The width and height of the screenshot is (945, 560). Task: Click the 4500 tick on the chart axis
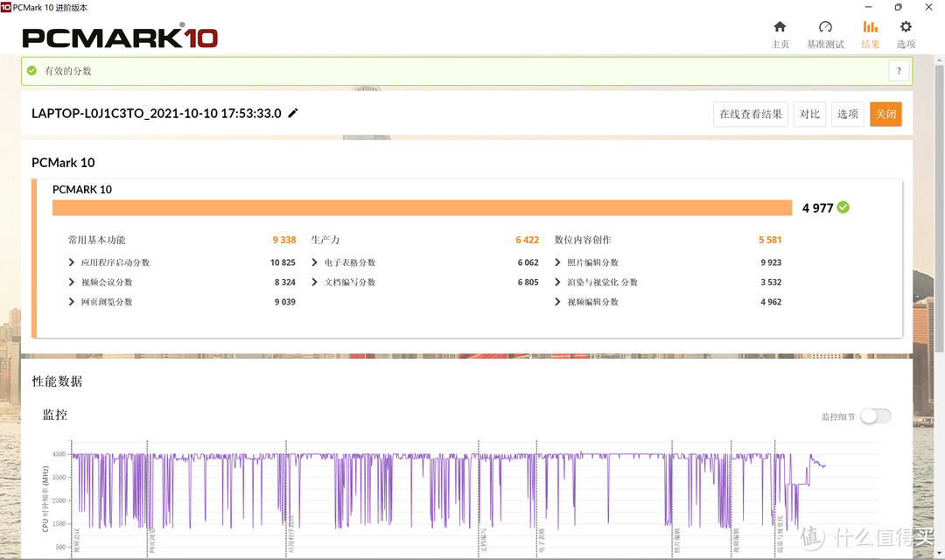pyautogui.click(x=59, y=454)
